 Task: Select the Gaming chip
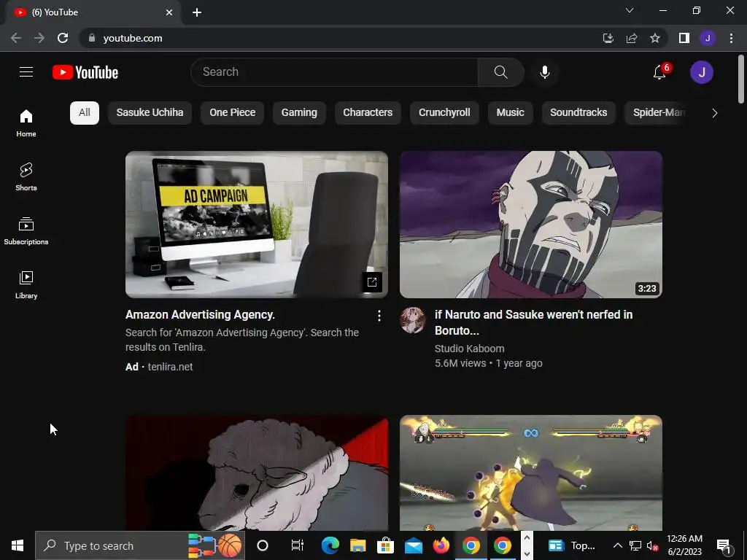299,113
